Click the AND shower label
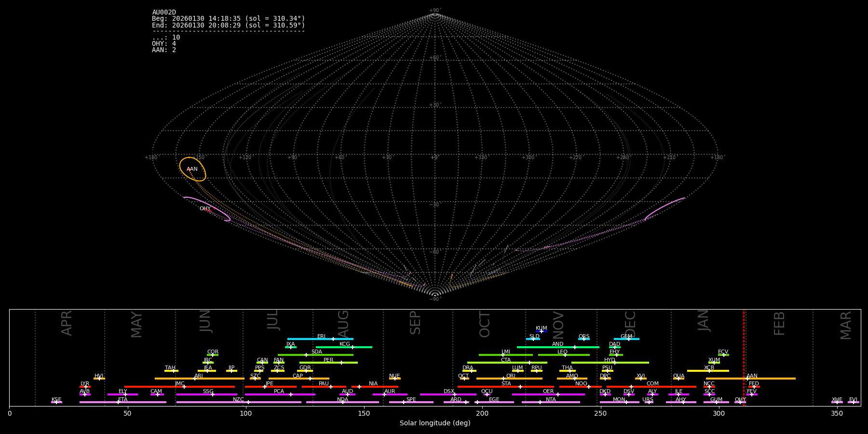 pos(558,344)
